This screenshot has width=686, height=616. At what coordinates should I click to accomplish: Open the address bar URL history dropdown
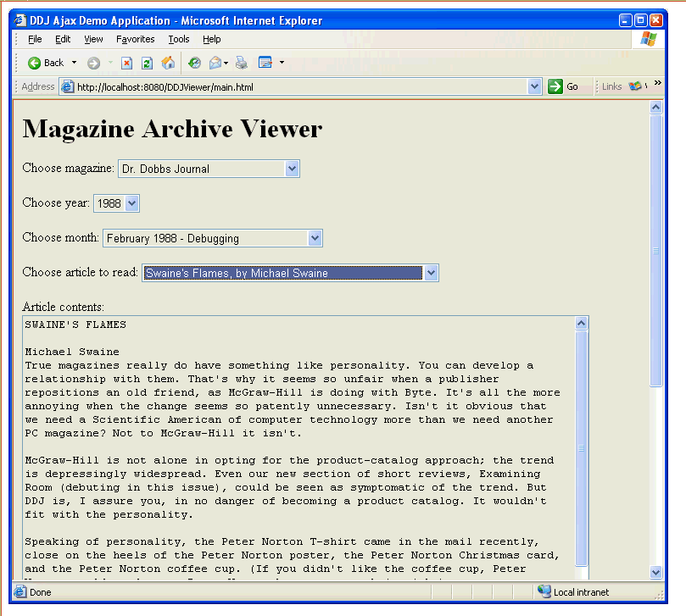tap(534, 86)
